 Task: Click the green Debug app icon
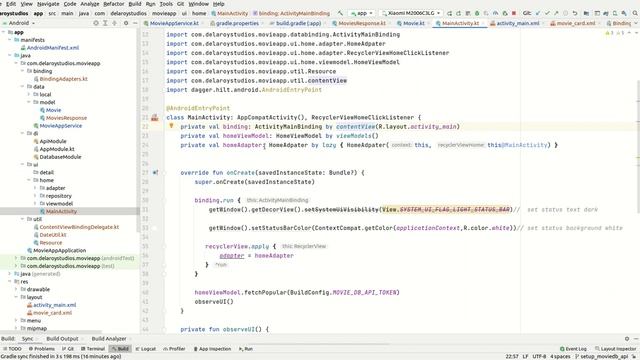[477, 13]
